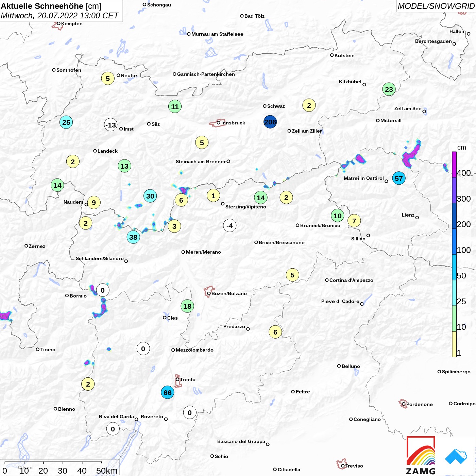
Task: Click the Landeck town label
Action: click(x=107, y=151)
